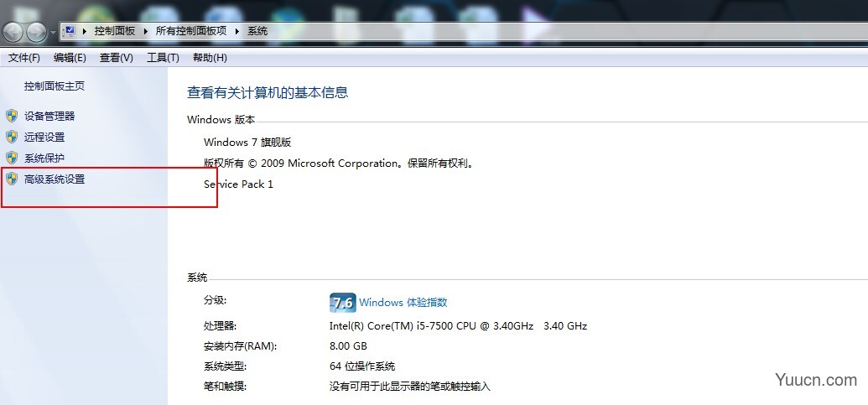Click the 8.00 GB installed memory value
The image size is (868, 405).
(348, 346)
